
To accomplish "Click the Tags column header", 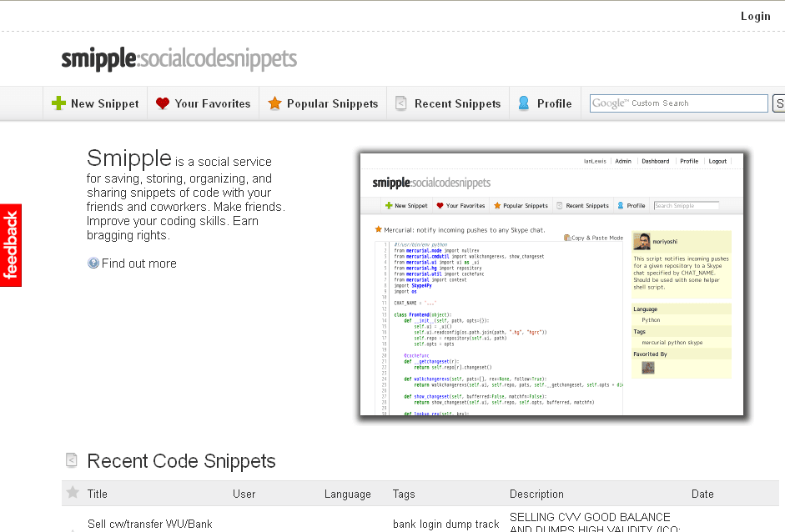I will [404, 494].
